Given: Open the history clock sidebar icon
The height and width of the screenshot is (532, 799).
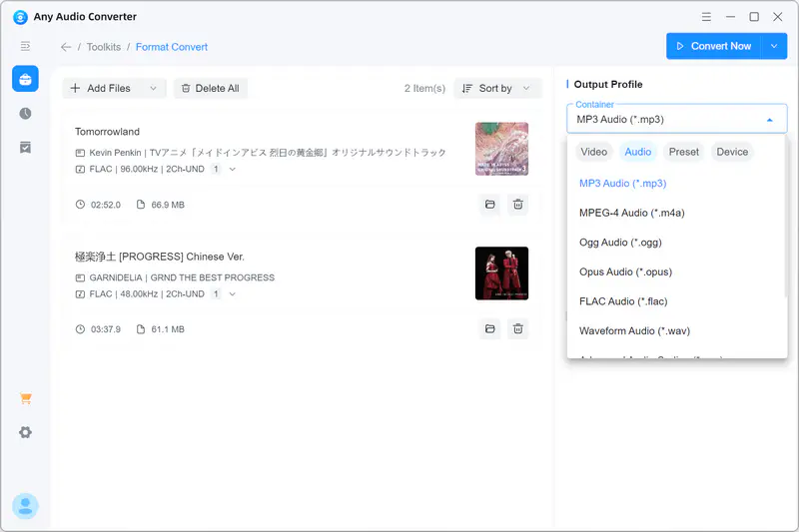Looking at the screenshot, I should tap(26, 114).
